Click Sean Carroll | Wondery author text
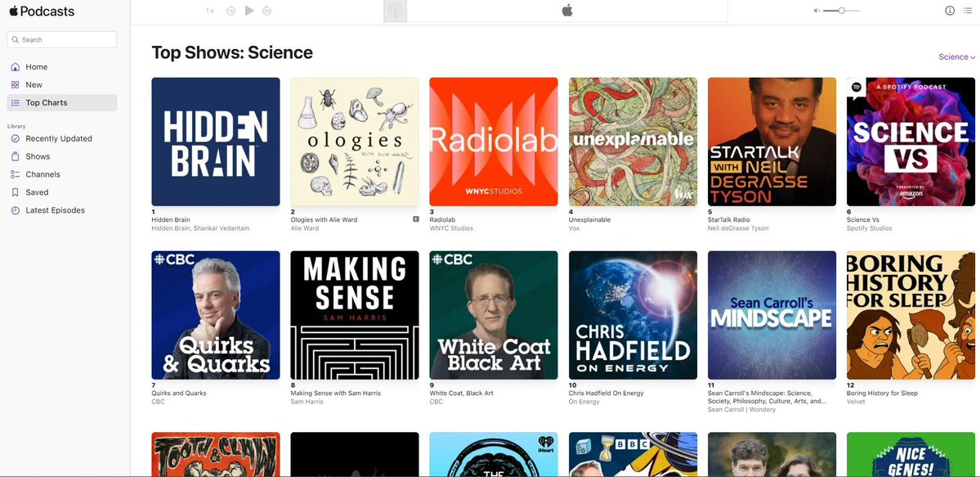Screen dimensions: 980x477 pos(741,409)
